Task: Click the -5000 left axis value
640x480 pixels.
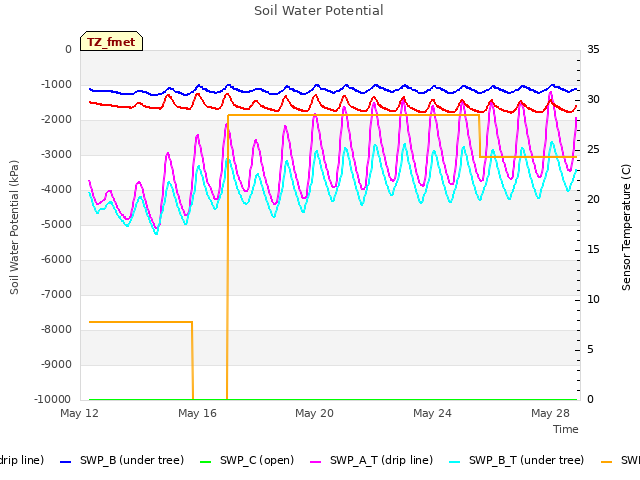Action: (x=56, y=224)
